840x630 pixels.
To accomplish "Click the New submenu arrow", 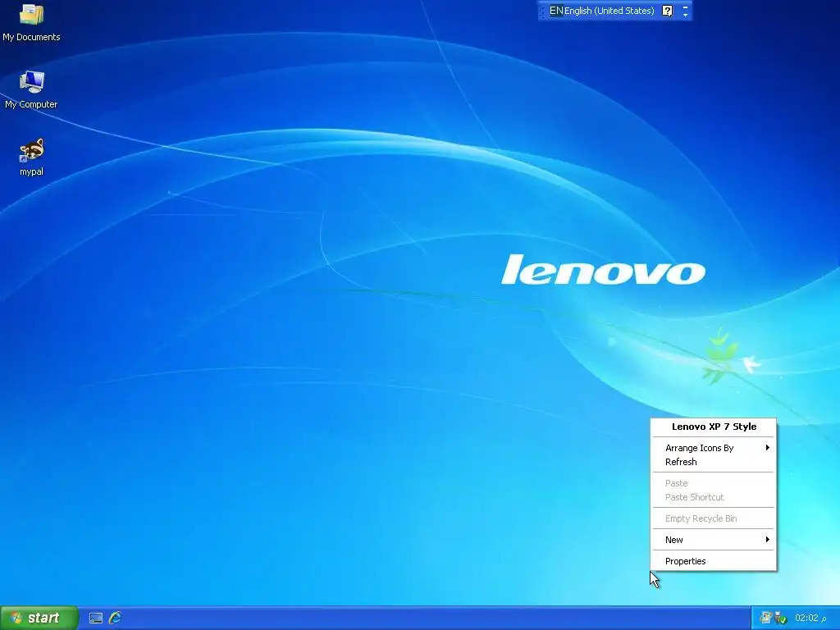I will point(768,540).
